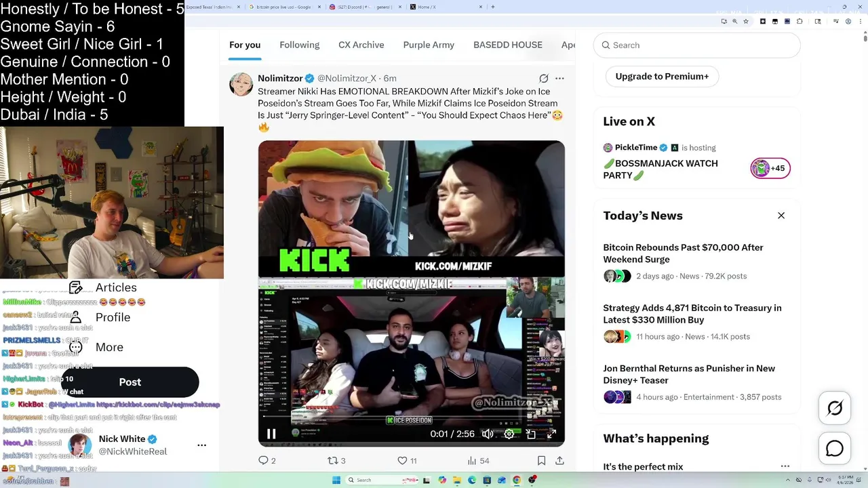Screen dimensions: 868x488
Task: Switch to the Following tab
Action: tap(299, 45)
